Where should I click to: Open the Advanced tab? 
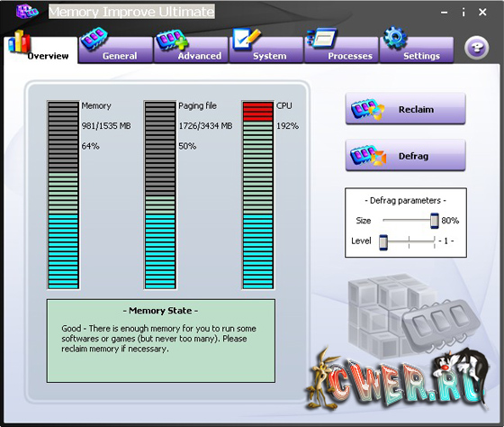191,50
